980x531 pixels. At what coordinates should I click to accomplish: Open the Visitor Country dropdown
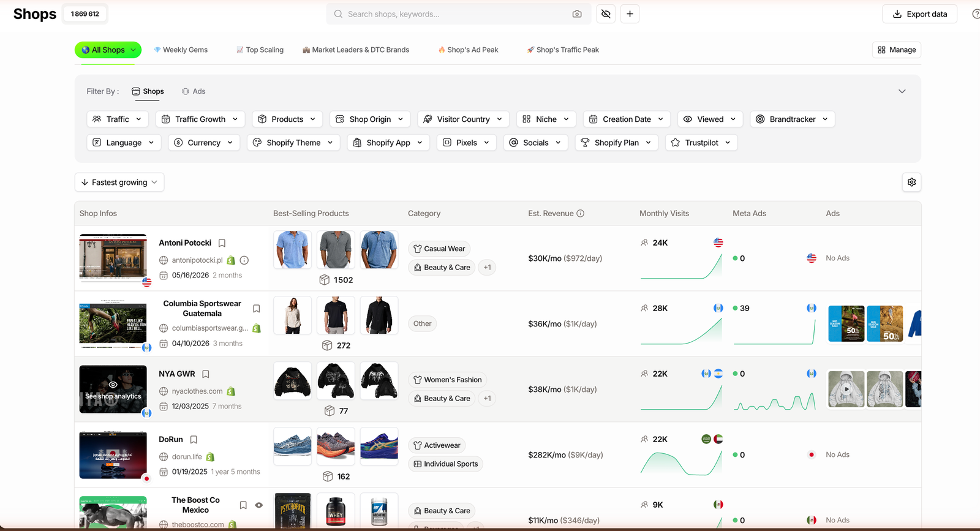click(x=464, y=119)
